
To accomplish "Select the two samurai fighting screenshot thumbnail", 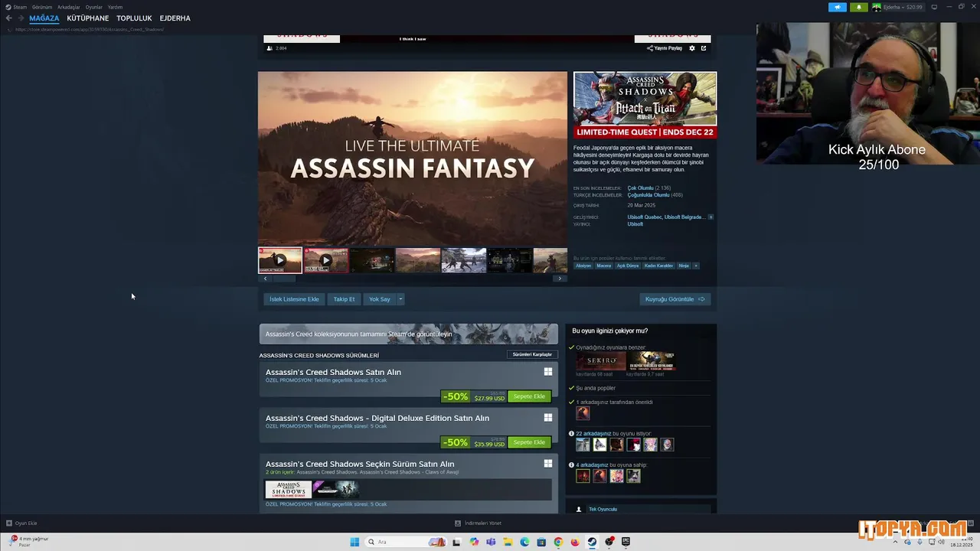I will pos(464,260).
